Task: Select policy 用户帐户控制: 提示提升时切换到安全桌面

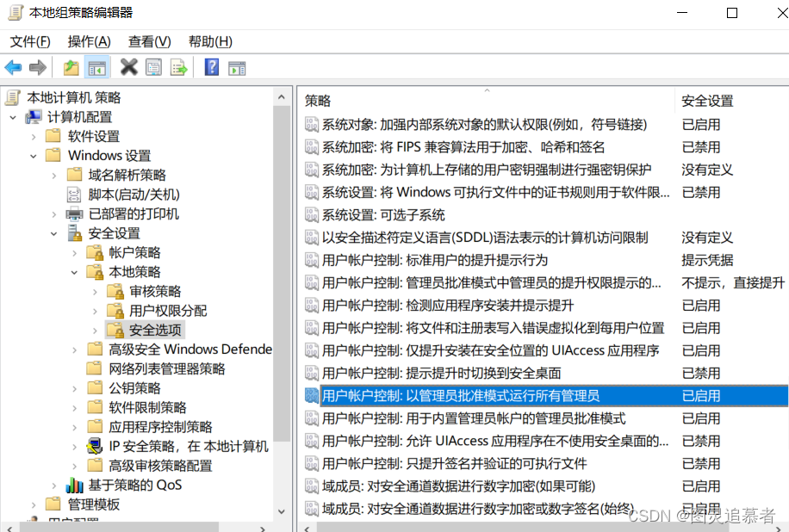Action: coord(441,373)
